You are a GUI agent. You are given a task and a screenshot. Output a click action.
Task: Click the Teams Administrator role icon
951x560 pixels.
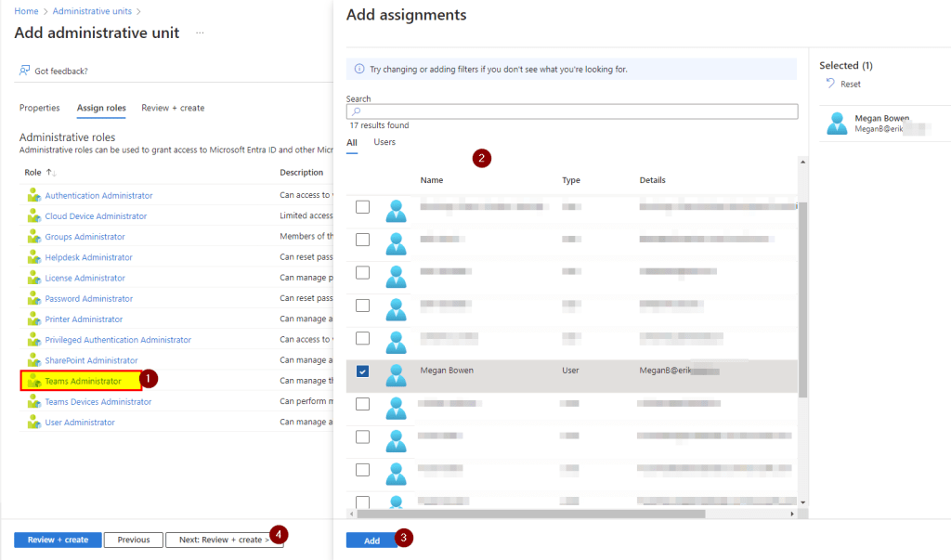35,382
